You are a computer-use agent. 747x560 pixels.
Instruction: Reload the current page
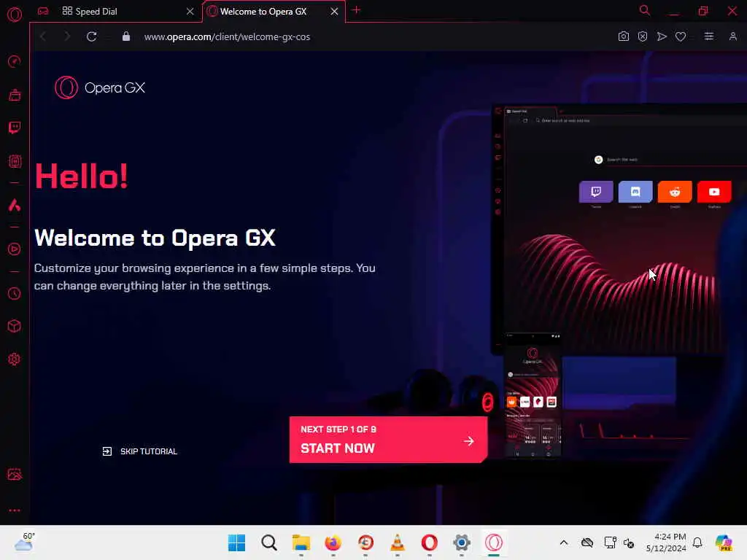click(x=91, y=36)
